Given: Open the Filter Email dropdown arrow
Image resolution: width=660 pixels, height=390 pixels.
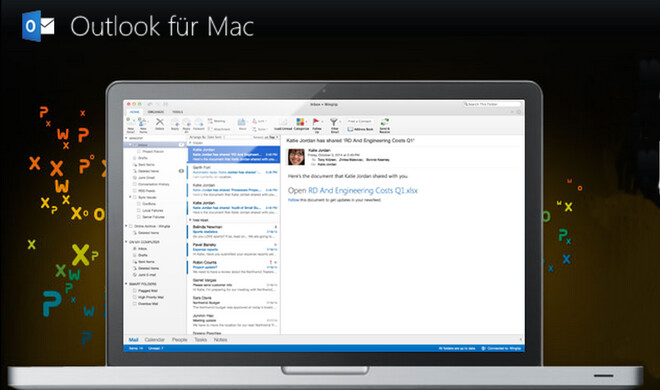Looking at the screenshot, I should (x=340, y=122).
